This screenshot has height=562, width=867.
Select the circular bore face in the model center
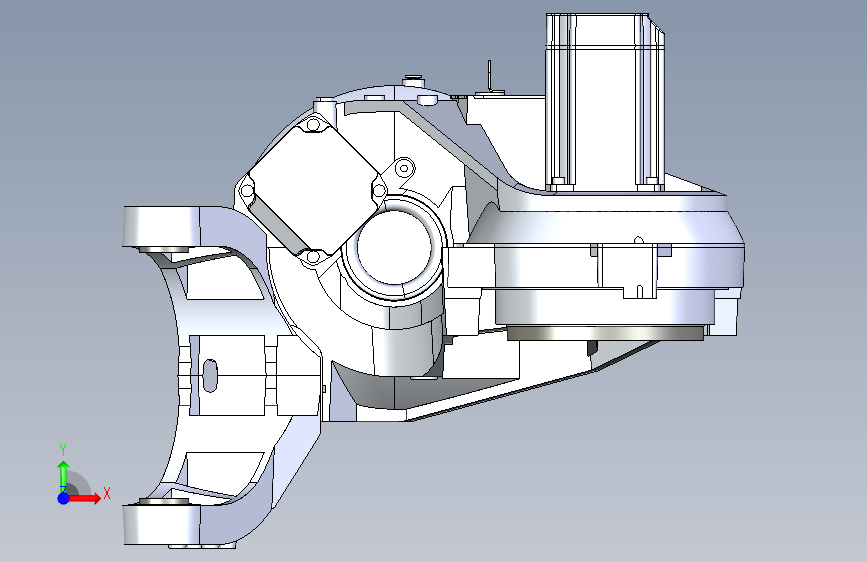coord(394,248)
